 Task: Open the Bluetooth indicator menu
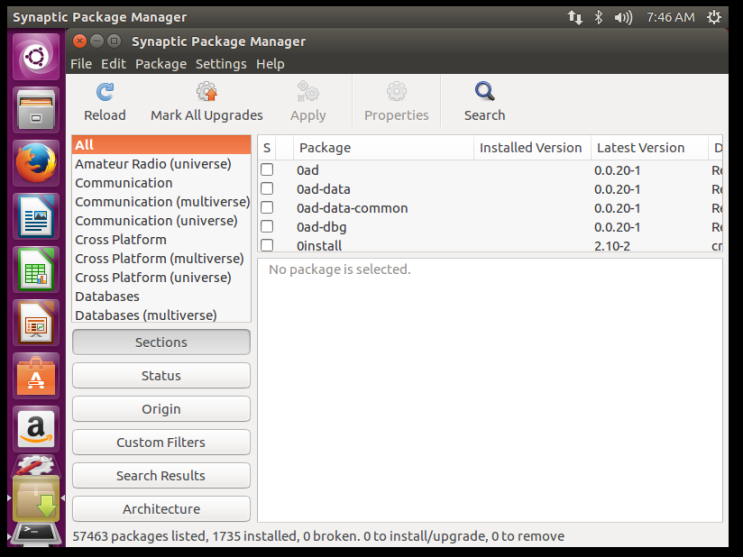click(599, 17)
